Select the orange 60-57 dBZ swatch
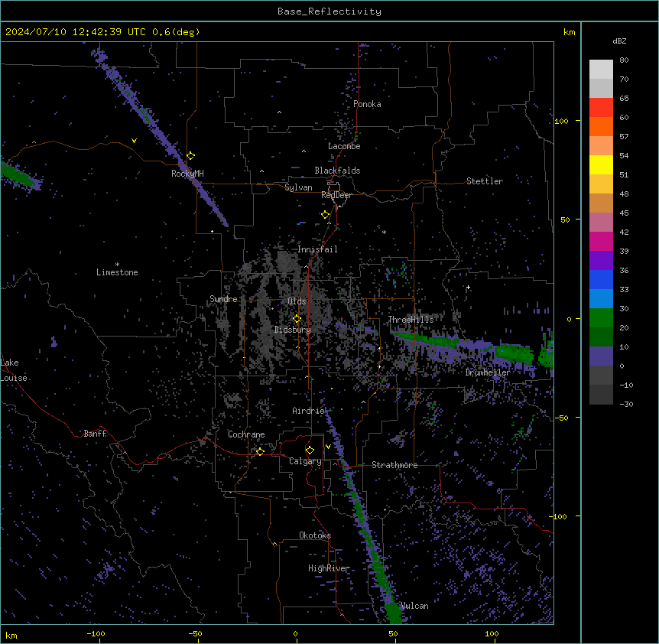The height and width of the screenshot is (644, 659). coord(601,126)
